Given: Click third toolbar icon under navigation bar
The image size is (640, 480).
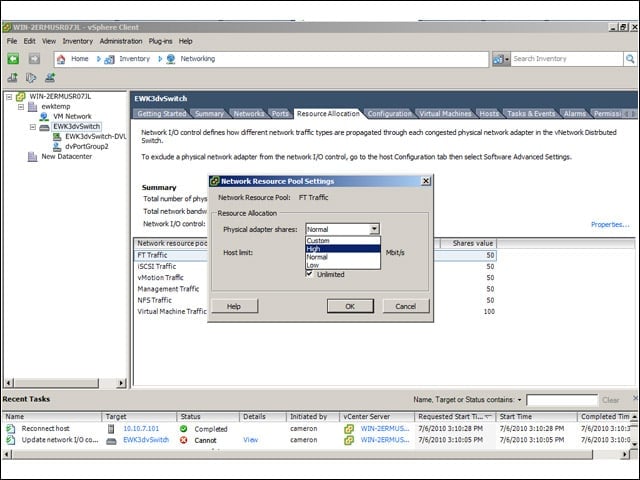Looking at the screenshot, I should tap(50, 78).
